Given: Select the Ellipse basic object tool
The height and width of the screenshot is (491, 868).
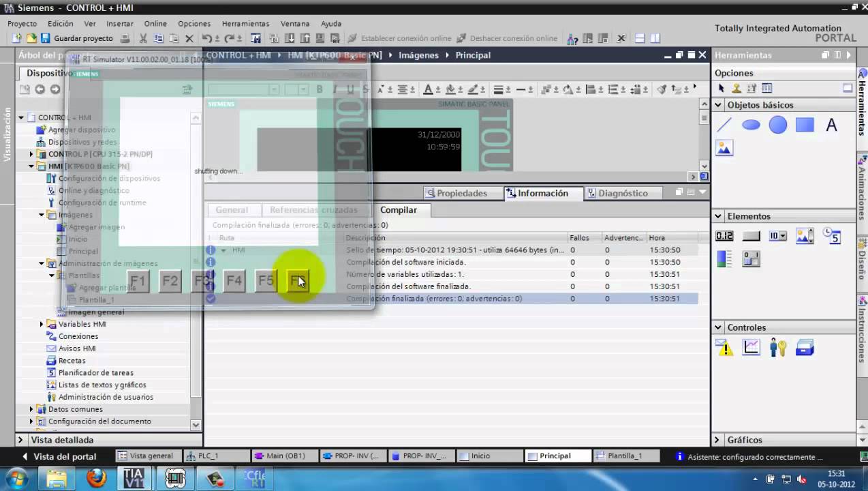Looking at the screenshot, I should point(751,125).
